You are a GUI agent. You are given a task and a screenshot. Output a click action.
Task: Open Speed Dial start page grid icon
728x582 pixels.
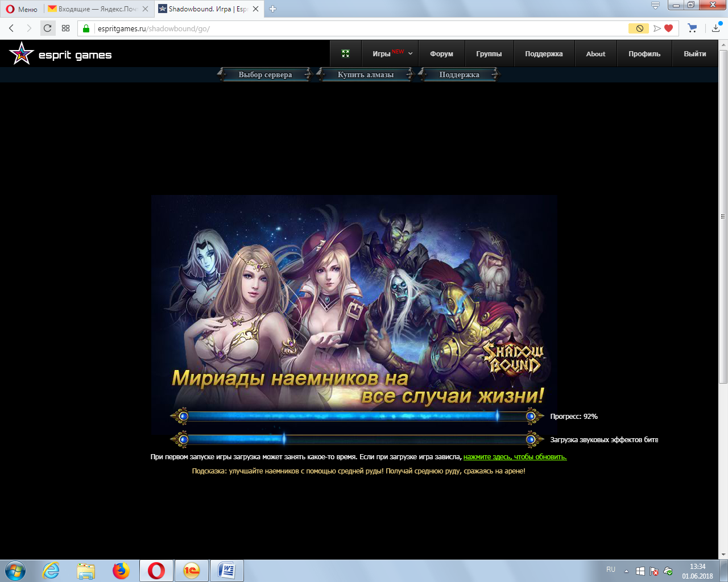66,28
